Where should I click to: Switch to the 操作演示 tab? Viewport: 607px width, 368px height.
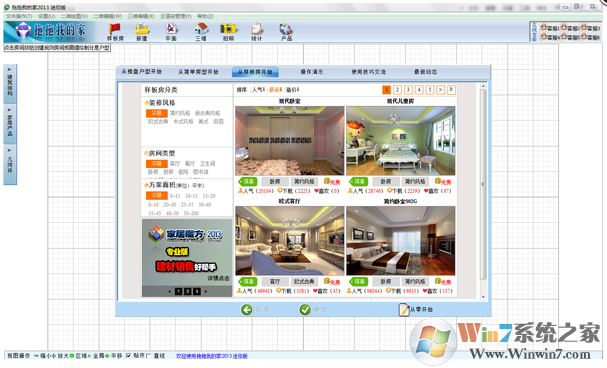click(x=312, y=72)
